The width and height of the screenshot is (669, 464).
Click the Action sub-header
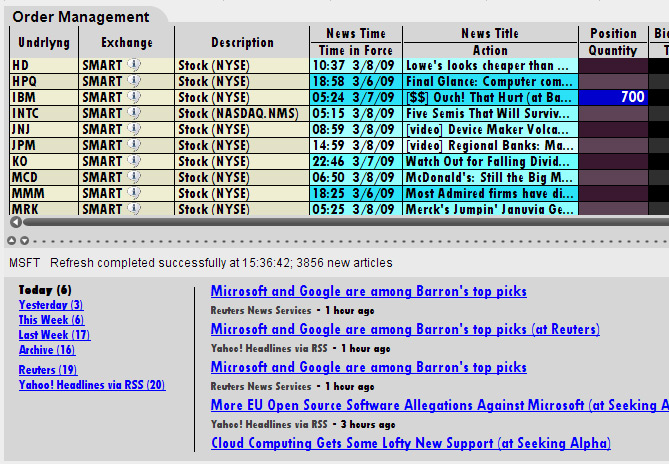(x=490, y=50)
